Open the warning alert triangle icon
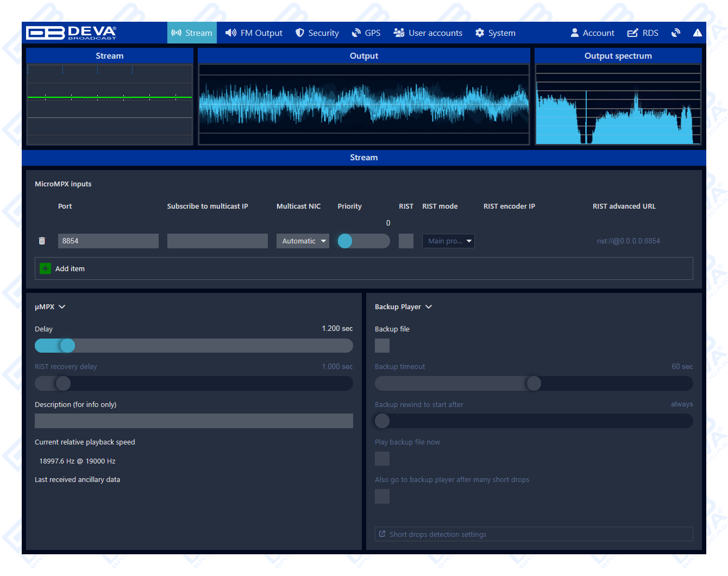The height and width of the screenshot is (576, 728). pyautogui.click(x=697, y=33)
